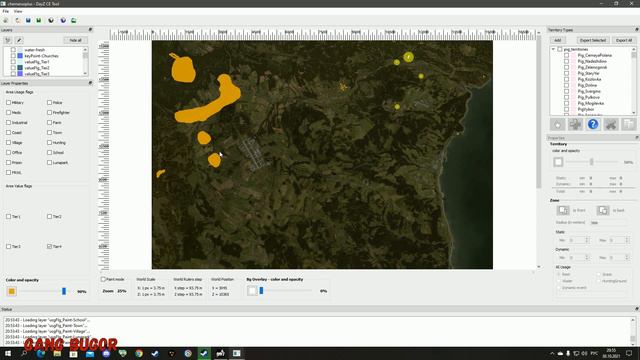The width and height of the screenshot is (640, 360).
Task: Select the Pig_Zelenogorsk territory row
Action: 592,67
